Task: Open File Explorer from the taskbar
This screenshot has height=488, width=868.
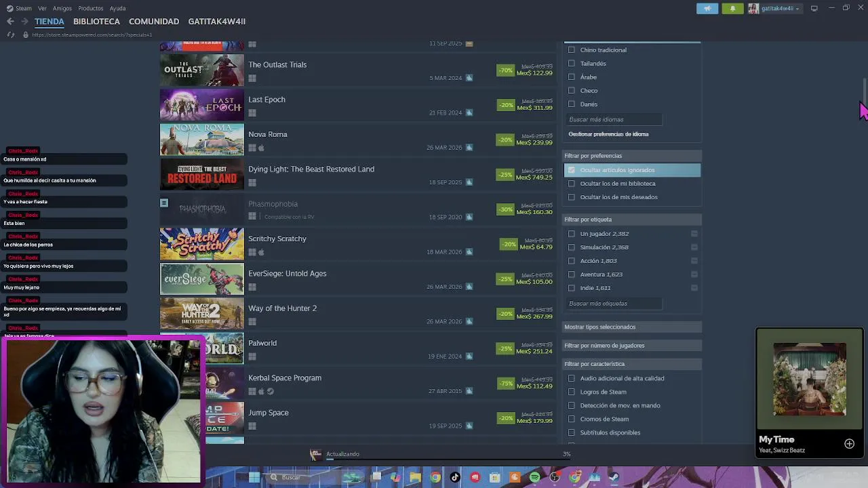Action: point(415,477)
